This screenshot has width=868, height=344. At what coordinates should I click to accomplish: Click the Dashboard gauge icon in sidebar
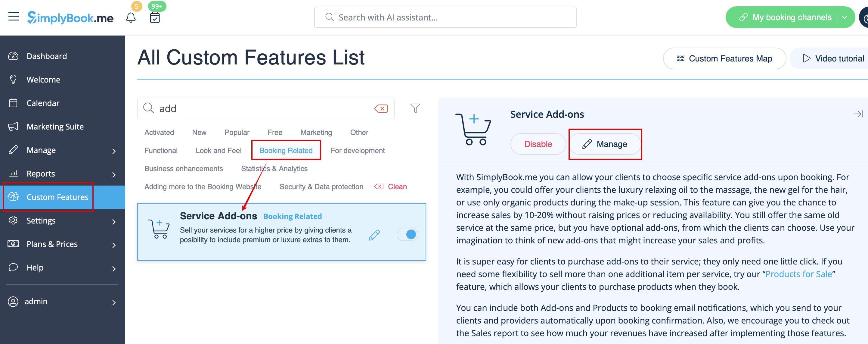pos(13,56)
